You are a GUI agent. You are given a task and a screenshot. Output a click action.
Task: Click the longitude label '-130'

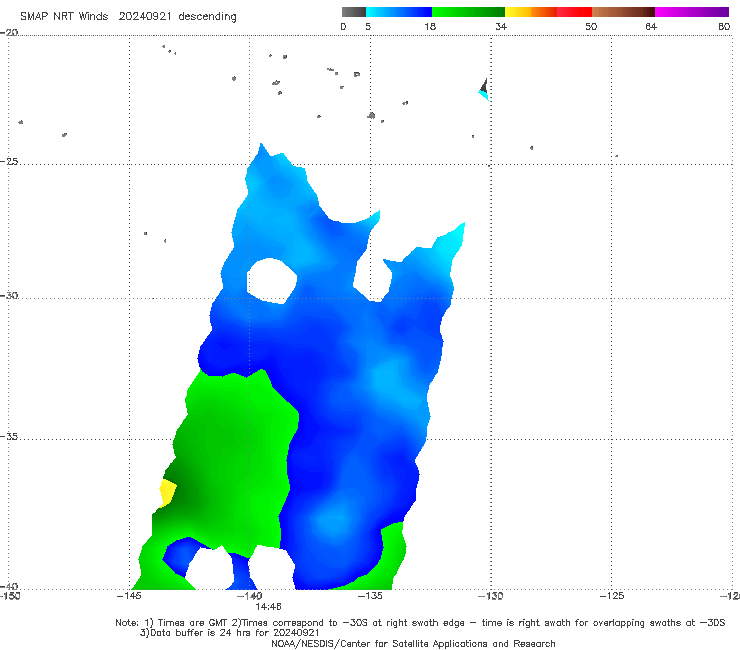[x=491, y=596]
